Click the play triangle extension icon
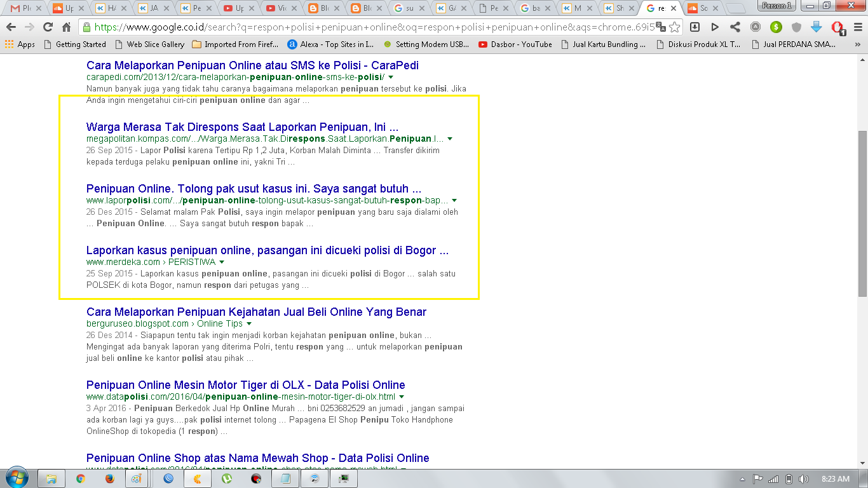The height and width of the screenshot is (488, 868). pos(715,27)
